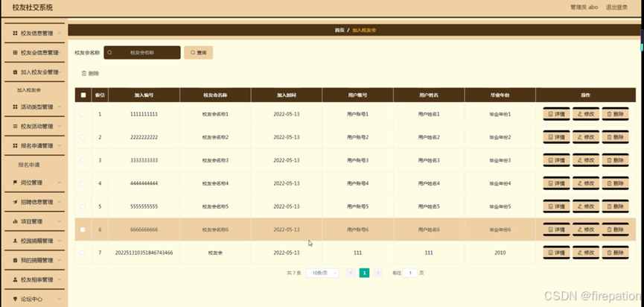Click the 校友会信息管理 sidebar icon
The image size is (644, 307).
pyautogui.click(x=15, y=53)
